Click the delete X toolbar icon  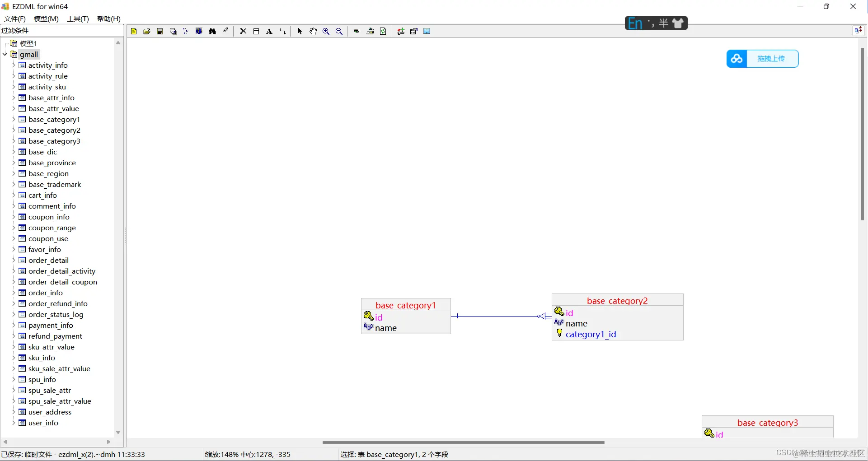(x=243, y=31)
